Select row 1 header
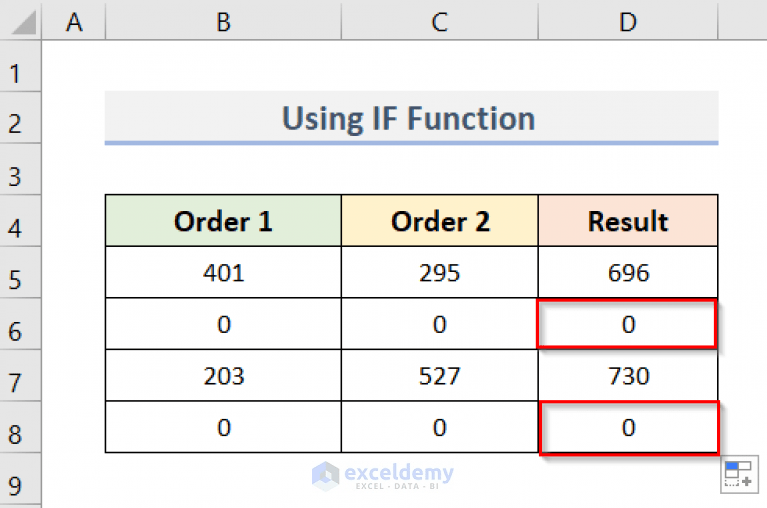Viewport: 767px width, 508px height. click(x=21, y=66)
